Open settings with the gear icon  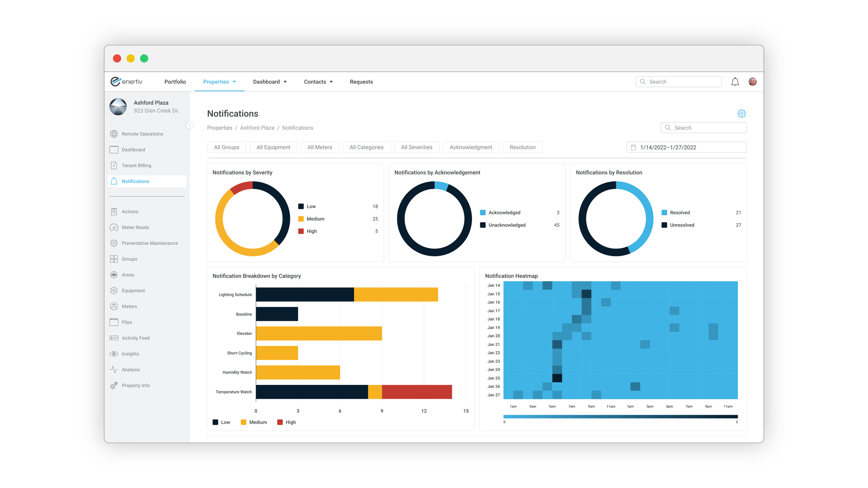pyautogui.click(x=741, y=113)
